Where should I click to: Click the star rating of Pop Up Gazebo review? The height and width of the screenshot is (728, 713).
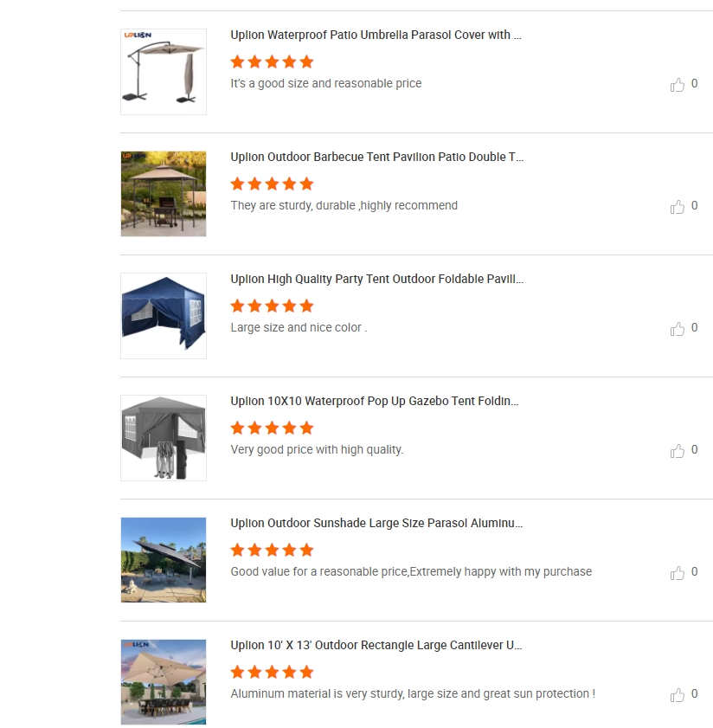[272, 428]
